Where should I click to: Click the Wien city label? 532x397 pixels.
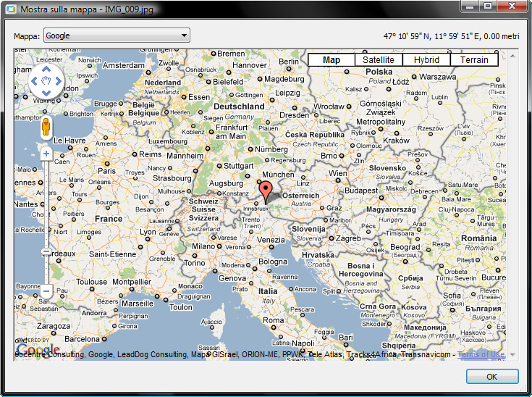(338, 173)
